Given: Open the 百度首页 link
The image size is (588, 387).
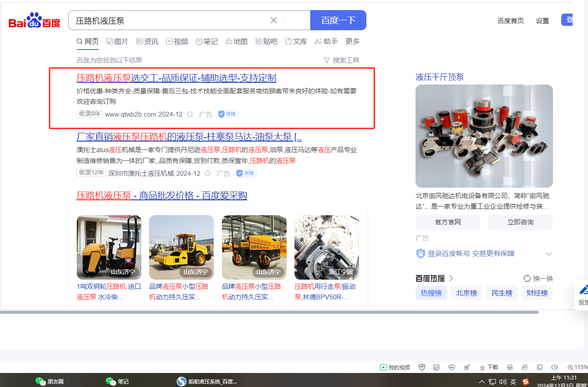Looking at the screenshot, I should pyautogui.click(x=511, y=21).
